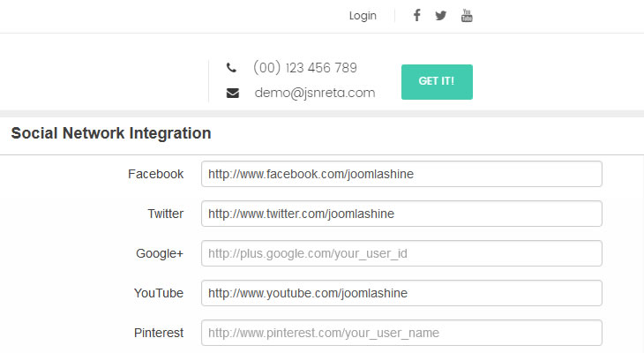Click the Facebook field label
The height and width of the screenshot is (353, 644).
click(155, 174)
